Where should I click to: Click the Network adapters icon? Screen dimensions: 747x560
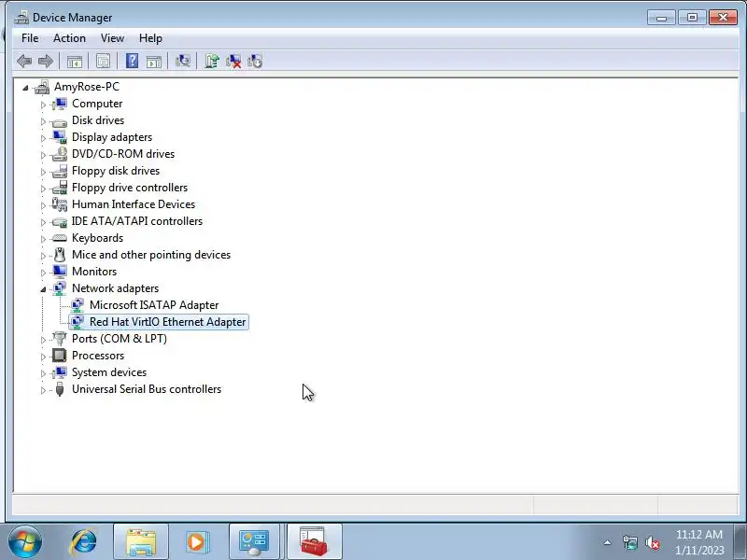click(x=60, y=288)
